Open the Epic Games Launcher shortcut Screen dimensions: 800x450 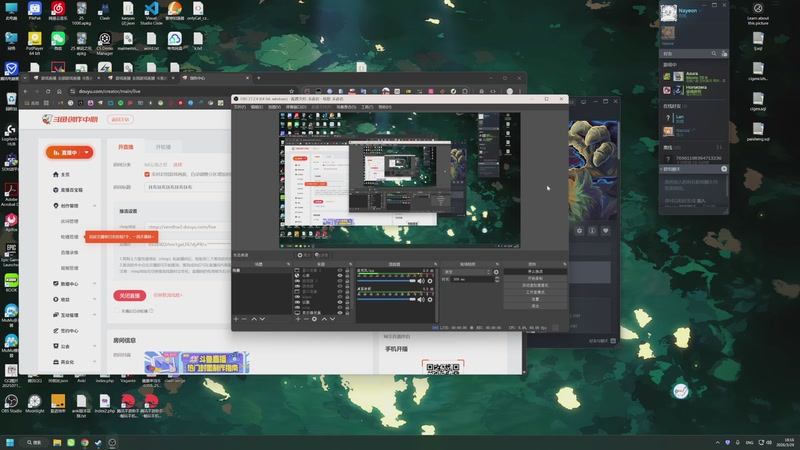point(11,255)
